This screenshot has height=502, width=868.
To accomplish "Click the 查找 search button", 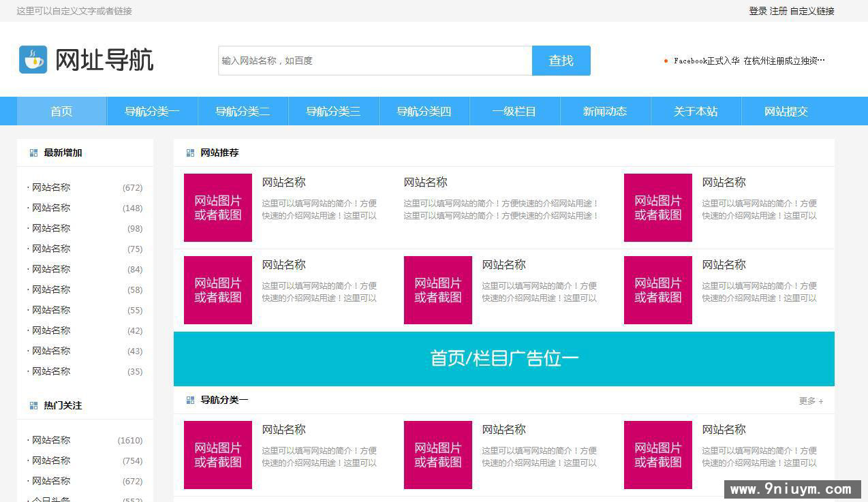I will point(560,61).
